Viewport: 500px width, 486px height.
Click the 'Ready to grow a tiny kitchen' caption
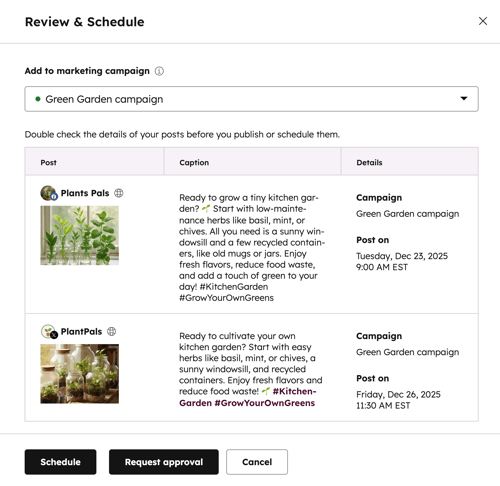pos(252,247)
